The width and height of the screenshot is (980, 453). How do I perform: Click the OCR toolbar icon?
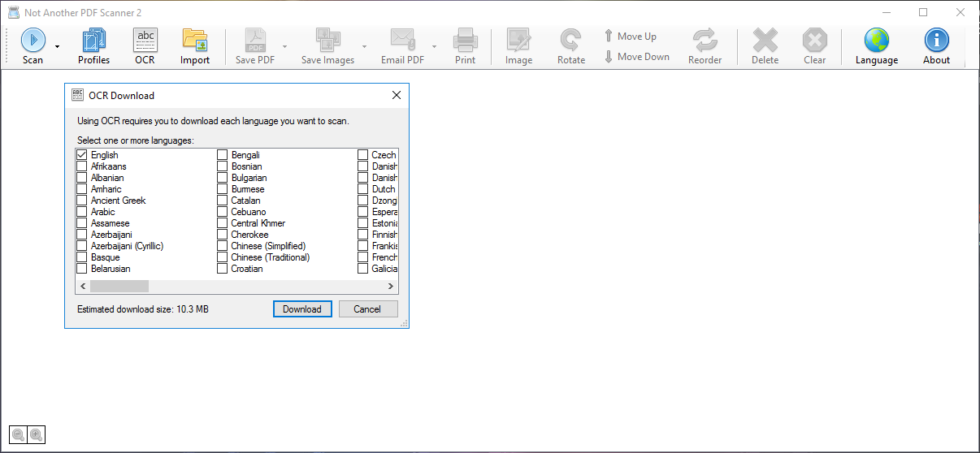[145, 46]
